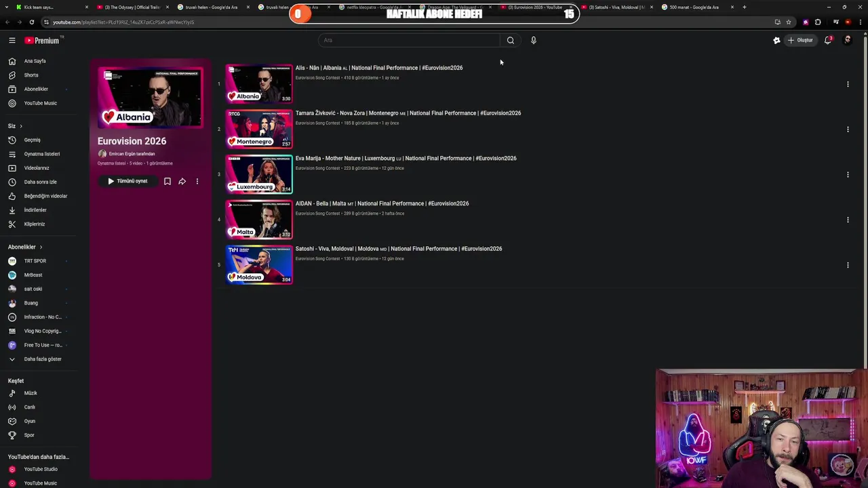Switch to 500 manat Google tab
This screenshot has height=488, width=868.
pos(698,7)
